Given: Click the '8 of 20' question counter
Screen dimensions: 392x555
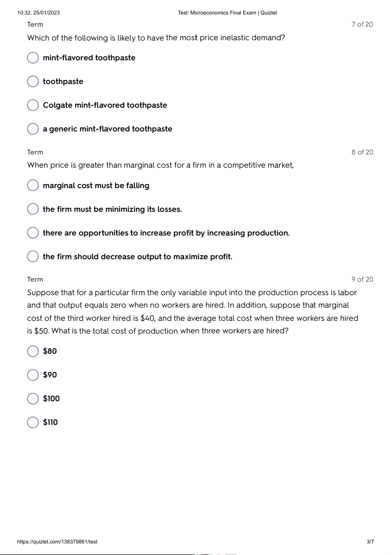Looking at the screenshot, I should click(x=362, y=152).
